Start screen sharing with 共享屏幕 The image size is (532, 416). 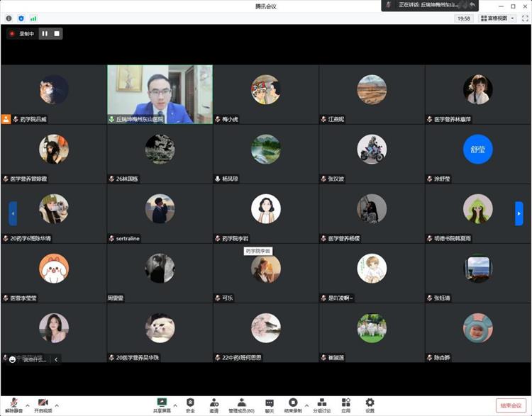162,405
